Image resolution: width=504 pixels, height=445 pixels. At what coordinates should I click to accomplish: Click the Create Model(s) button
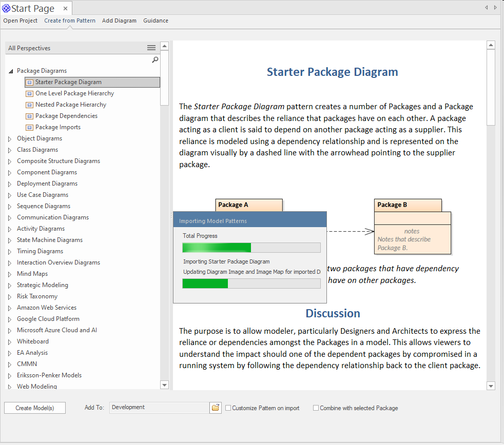click(x=35, y=408)
